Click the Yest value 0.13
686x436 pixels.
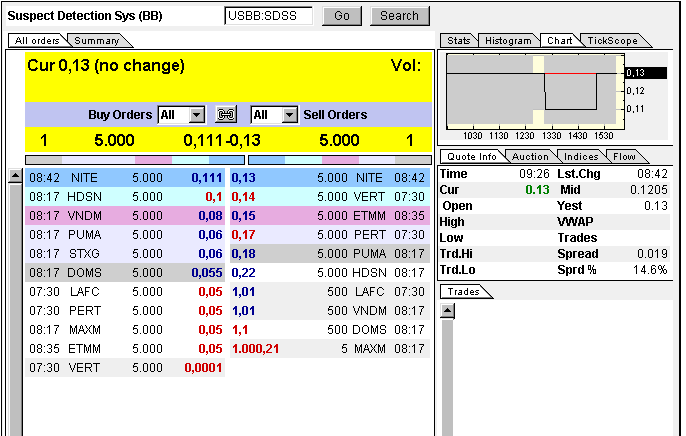click(x=656, y=206)
